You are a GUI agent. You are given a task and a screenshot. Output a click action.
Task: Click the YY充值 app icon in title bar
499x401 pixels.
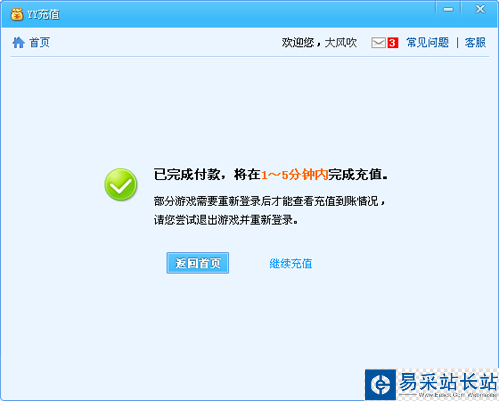(x=17, y=14)
